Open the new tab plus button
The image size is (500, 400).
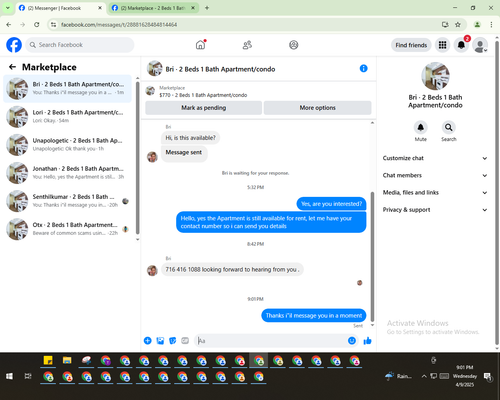(x=207, y=8)
